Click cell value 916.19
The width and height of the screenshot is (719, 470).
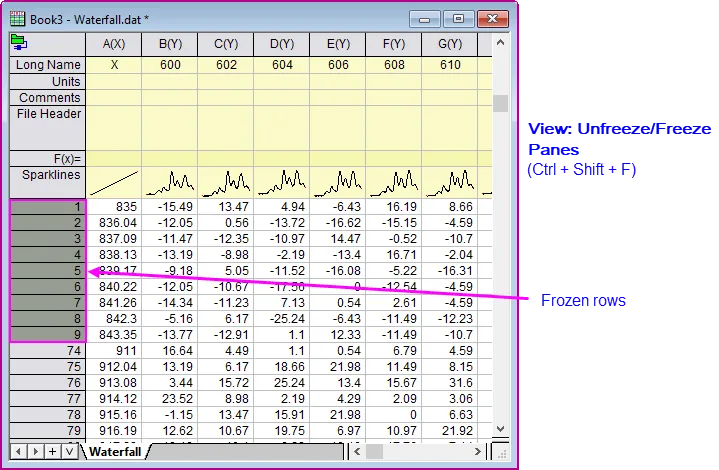click(114, 431)
